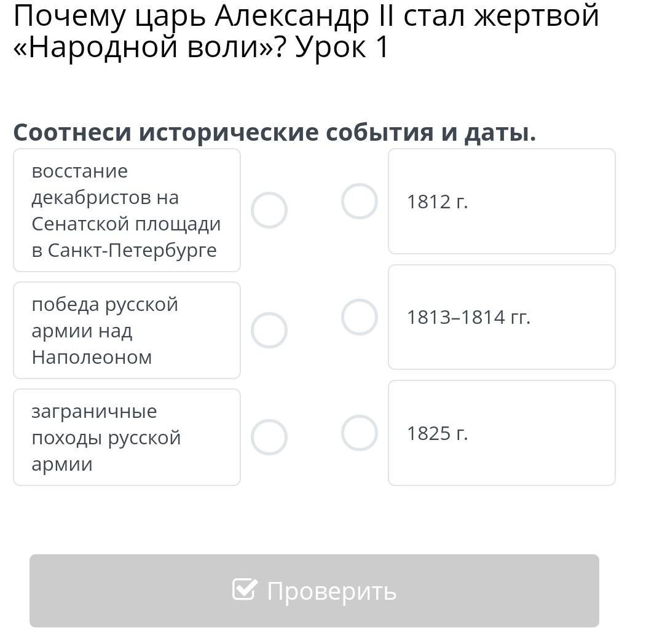646x644 pixels.
Task: Click the 1812 г. date card
Action: (502, 202)
